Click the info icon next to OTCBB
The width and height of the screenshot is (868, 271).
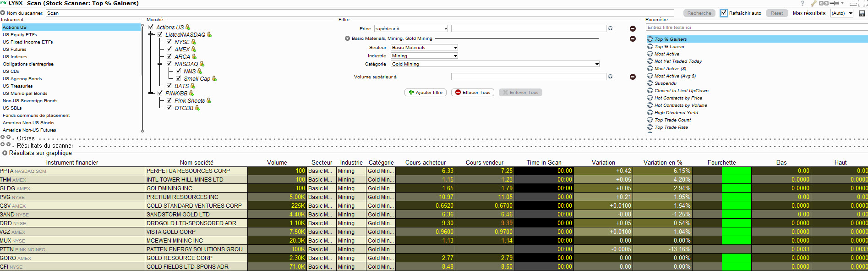coord(197,108)
